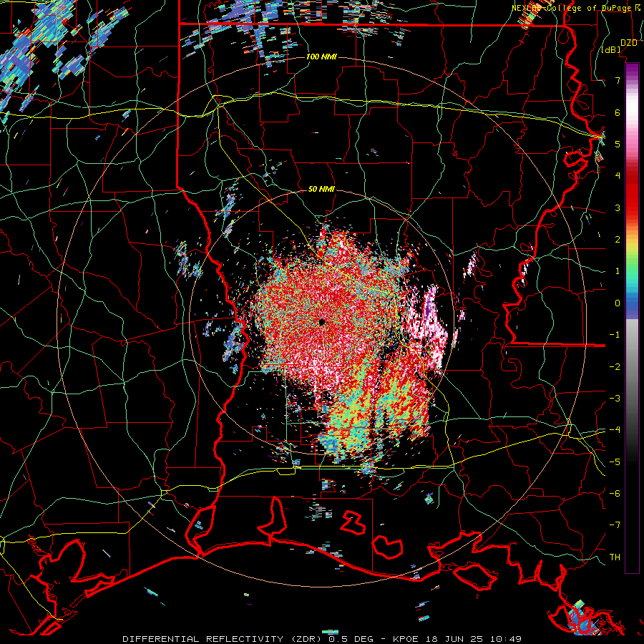Click the "-6" value on the color scale

615,494
